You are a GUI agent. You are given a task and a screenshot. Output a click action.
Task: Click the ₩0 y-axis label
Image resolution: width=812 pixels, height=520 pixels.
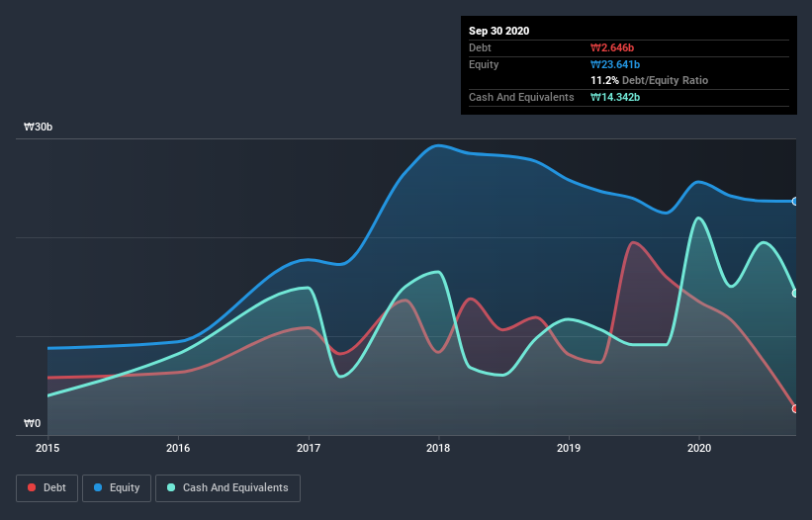click(x=32, y=423)
